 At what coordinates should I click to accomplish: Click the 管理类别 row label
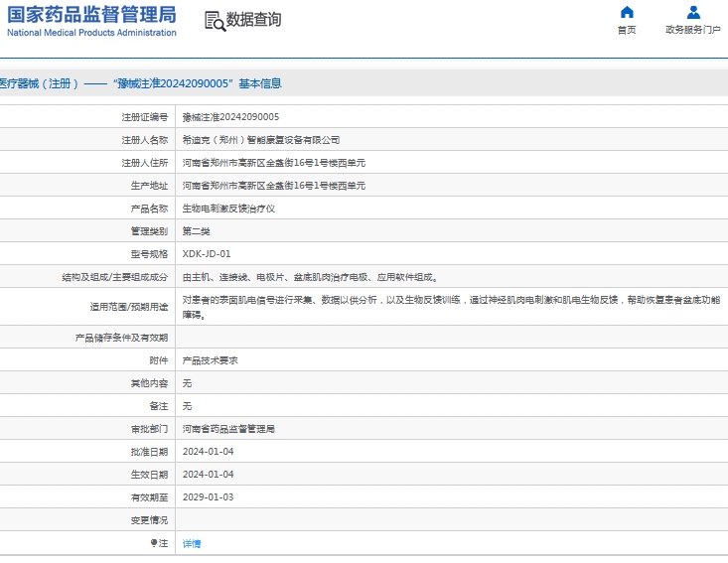[150, 231]
